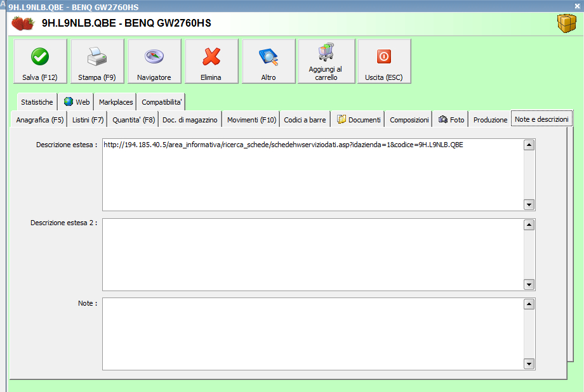Open the Altro magnifier button
The image size is (584, 392).
269,62
